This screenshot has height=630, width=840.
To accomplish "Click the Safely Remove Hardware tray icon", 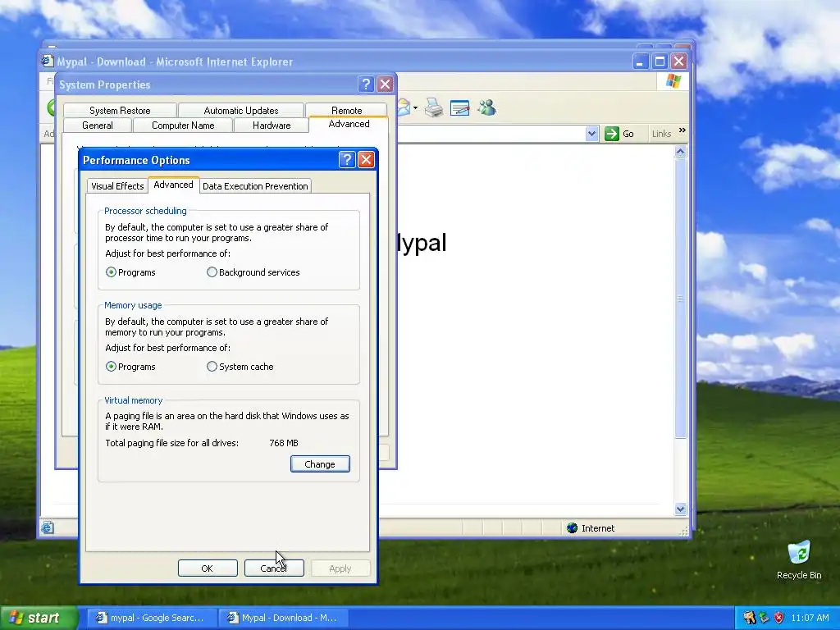I will tap(764, 618).
